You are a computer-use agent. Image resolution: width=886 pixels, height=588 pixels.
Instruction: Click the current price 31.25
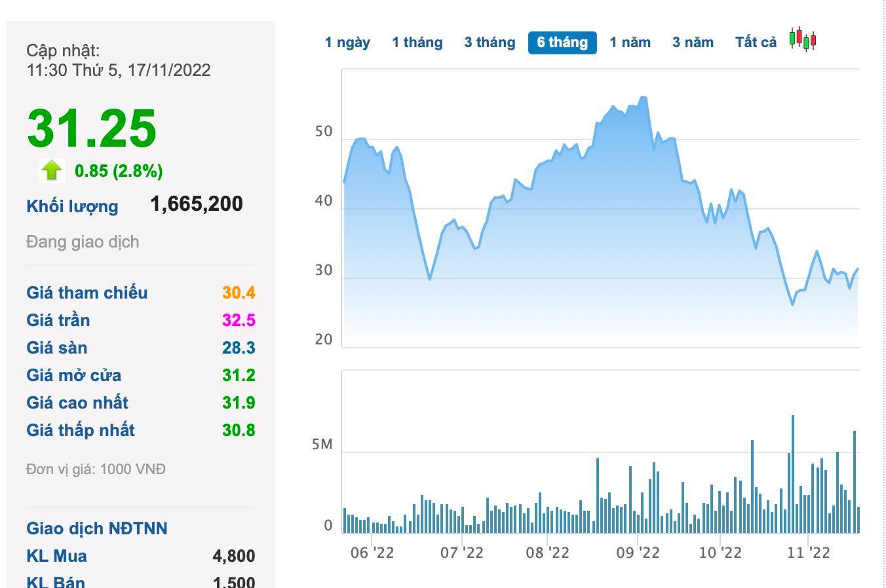pos(92,128)
